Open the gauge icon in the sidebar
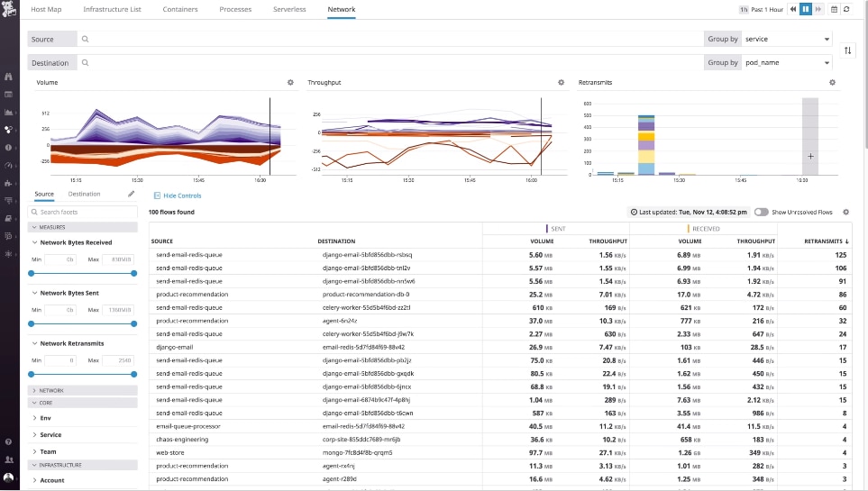The image size is (868, 491). (x=8, y=165)
